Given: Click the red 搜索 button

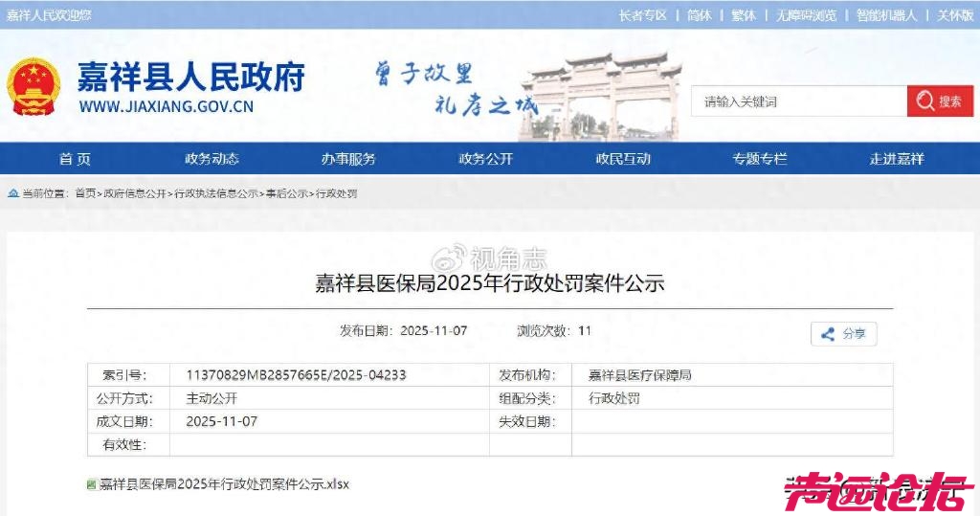Looking at the screenshot, I should [x=940, y=101].
